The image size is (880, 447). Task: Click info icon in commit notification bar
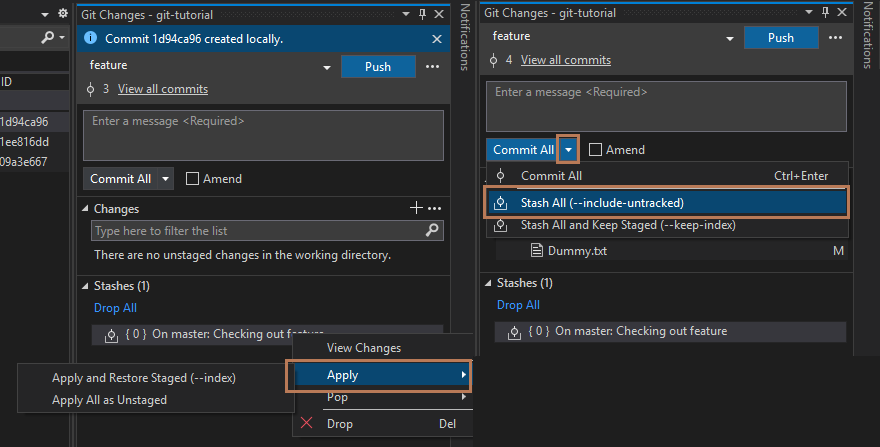pyautogui.click(x=90, y=38)
